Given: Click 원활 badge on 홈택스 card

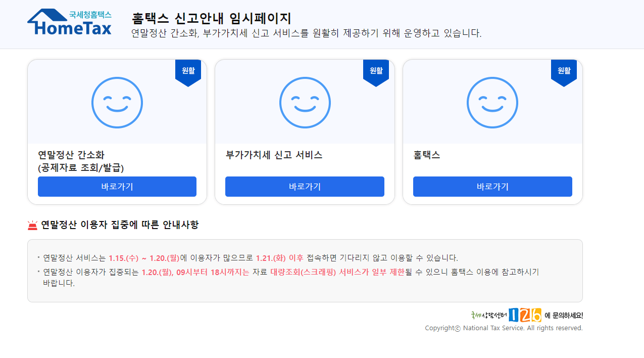Looking at the screenshot, I should tap(564, 73).
